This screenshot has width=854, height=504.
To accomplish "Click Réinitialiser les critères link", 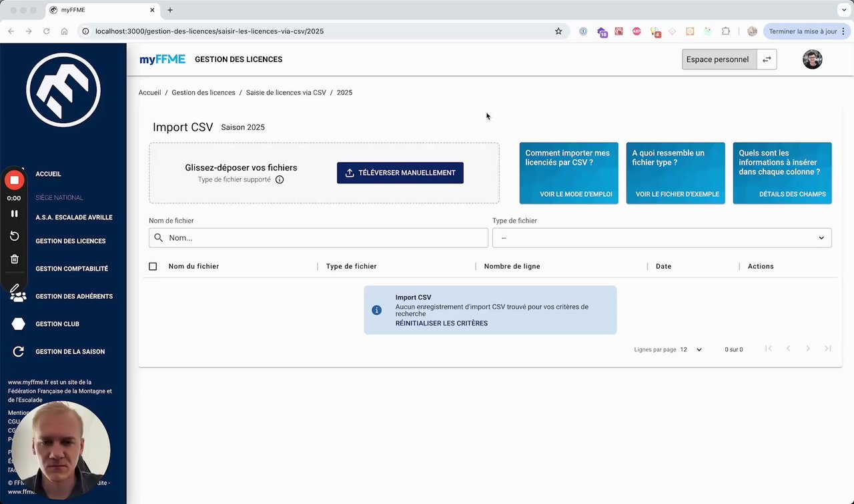I will coord(442,323).
